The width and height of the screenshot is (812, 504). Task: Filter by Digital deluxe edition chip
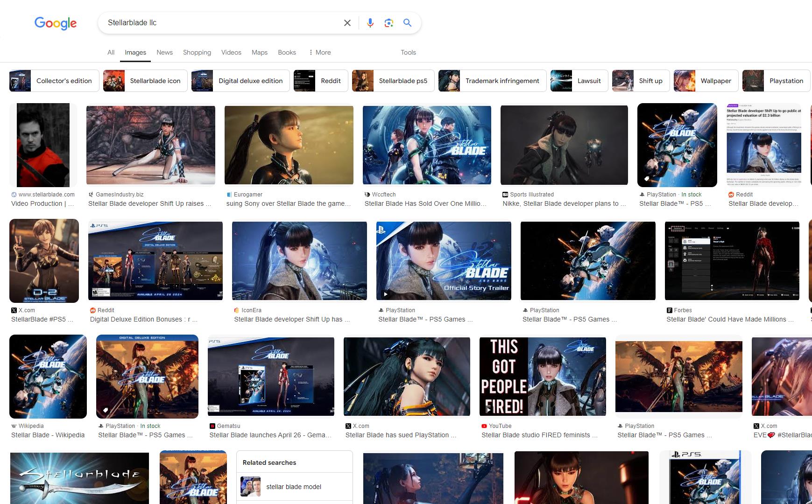240,81
